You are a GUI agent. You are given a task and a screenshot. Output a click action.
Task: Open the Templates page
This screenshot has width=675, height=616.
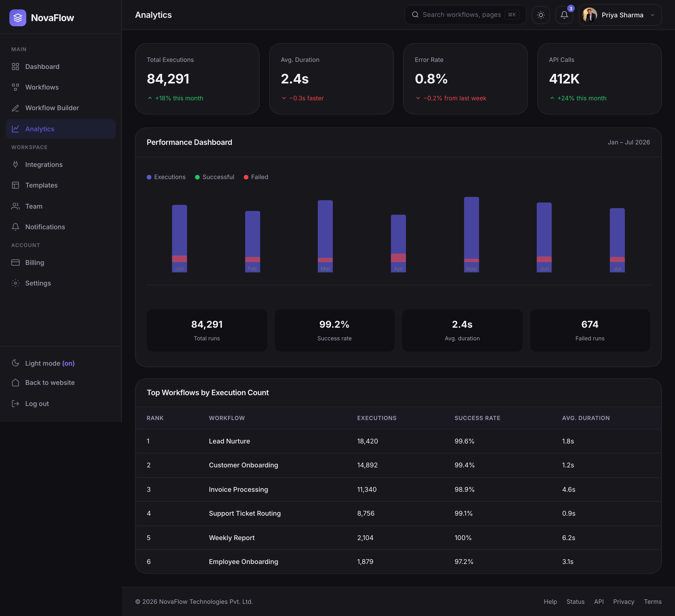click(x=61, y=185)
